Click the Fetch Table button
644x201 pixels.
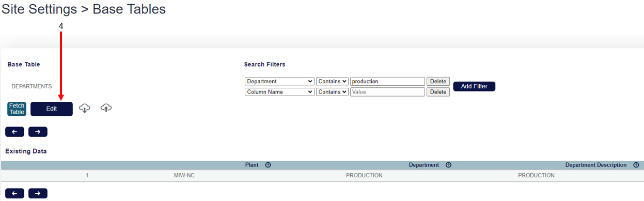17,109
